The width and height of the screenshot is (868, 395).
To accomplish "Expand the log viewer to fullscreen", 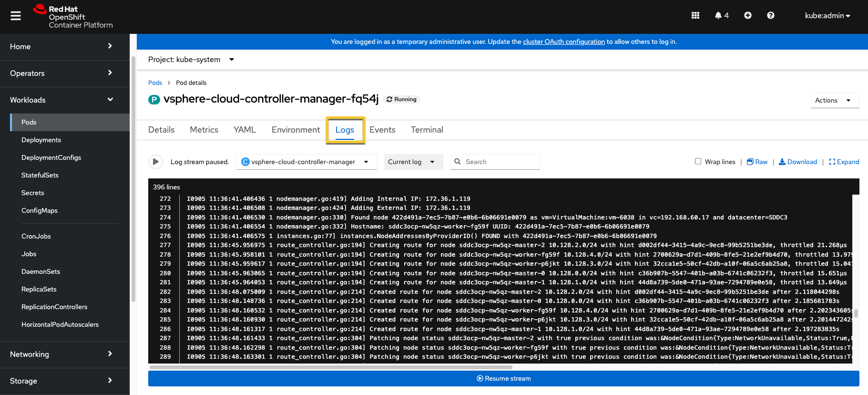I will click(844, 162).
